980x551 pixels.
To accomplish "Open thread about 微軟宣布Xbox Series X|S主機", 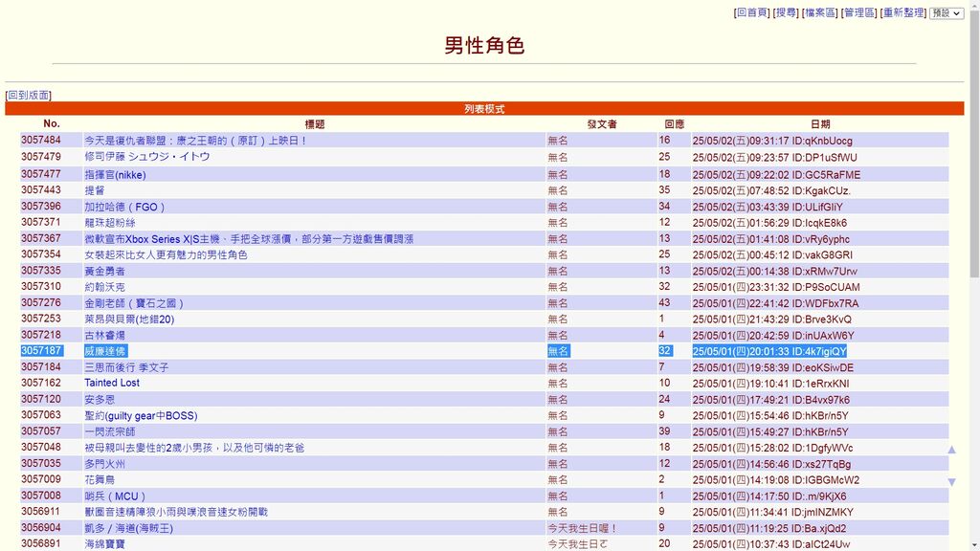I will pos(249,239).
